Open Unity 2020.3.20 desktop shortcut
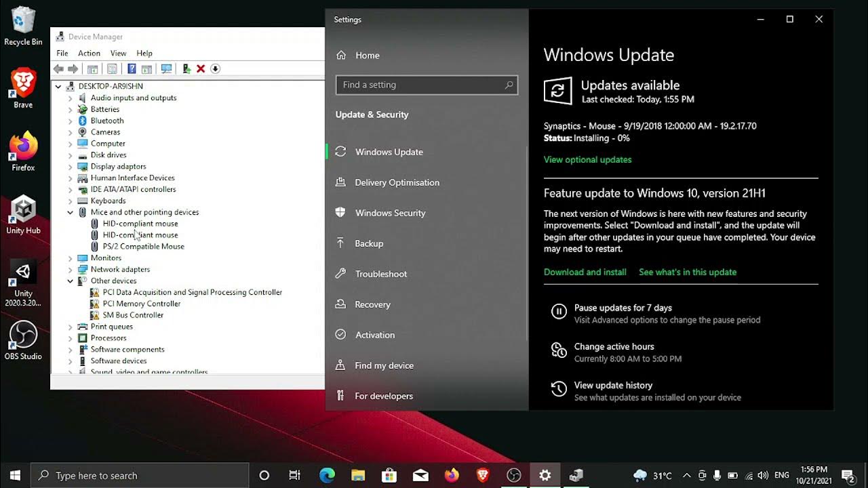The width and height of the screenshot is (868, 488). click(x=23, y=283)
